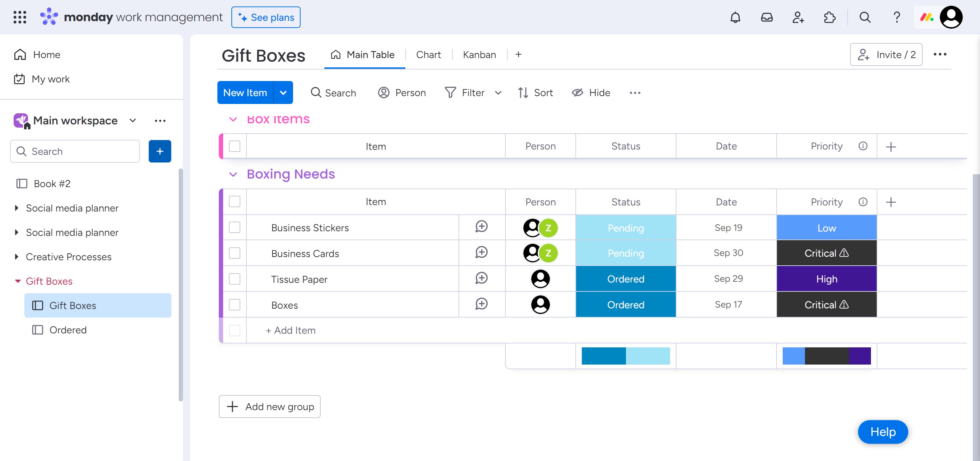Select the Boxes row checkbox
Image resolution: width=980 pixels, height=461 pixels.
pyautogui.click(x=234, y=305)
